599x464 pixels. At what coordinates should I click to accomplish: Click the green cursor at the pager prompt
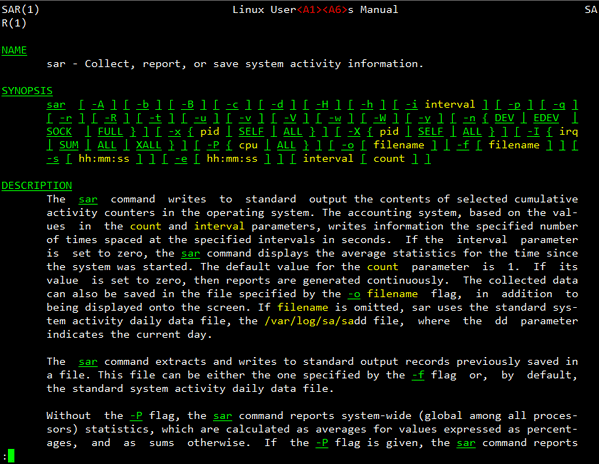click(x=11, y=456)
